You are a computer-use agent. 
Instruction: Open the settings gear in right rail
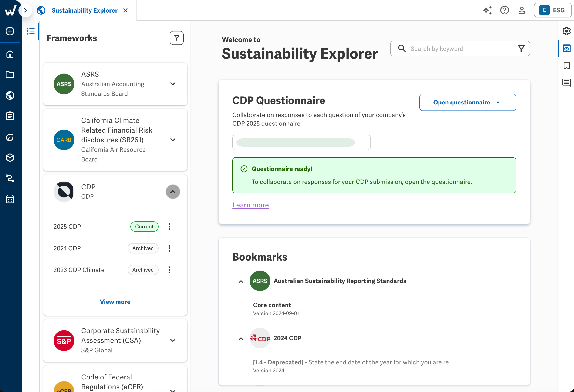[x=566, y=31]
